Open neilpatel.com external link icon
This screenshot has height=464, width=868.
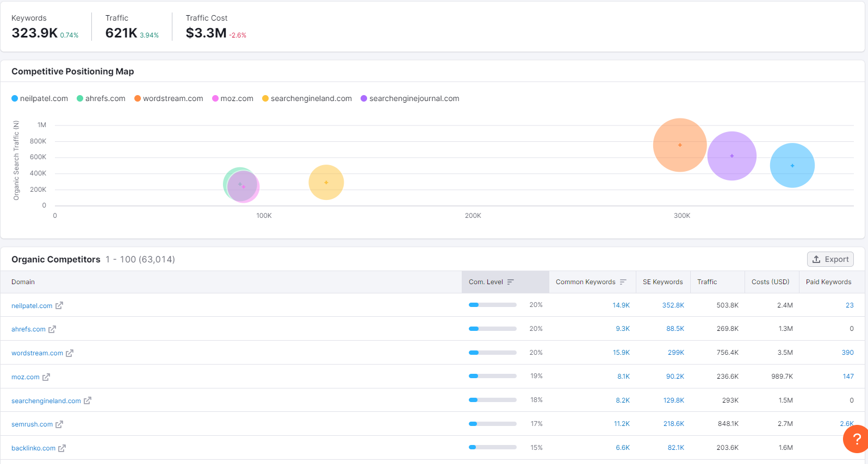pyautogui.click(x=59, y=305)
